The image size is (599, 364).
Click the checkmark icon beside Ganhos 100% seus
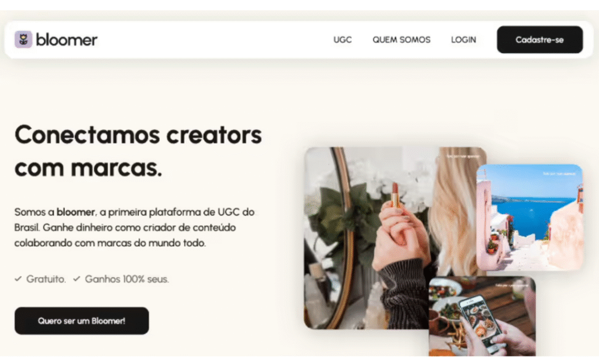pos(77,279)
